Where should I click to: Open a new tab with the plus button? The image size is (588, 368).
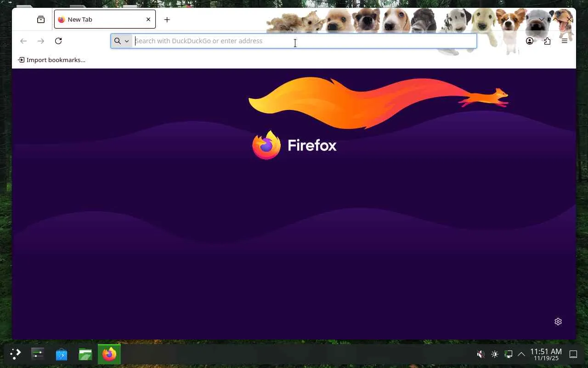point(167,19)
